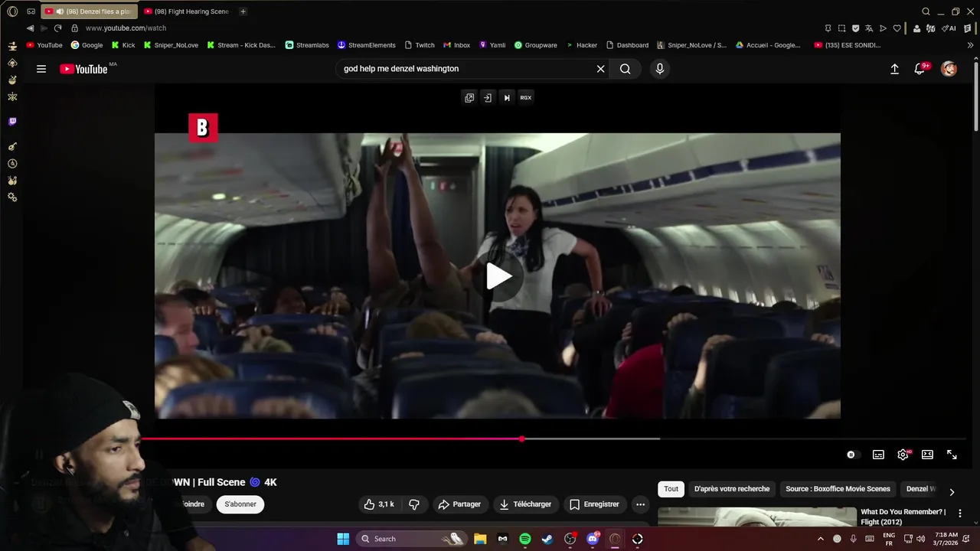This screenshot has width=980, height=551.
Task: Click the Télécharger download button
Action: (525, 504)
